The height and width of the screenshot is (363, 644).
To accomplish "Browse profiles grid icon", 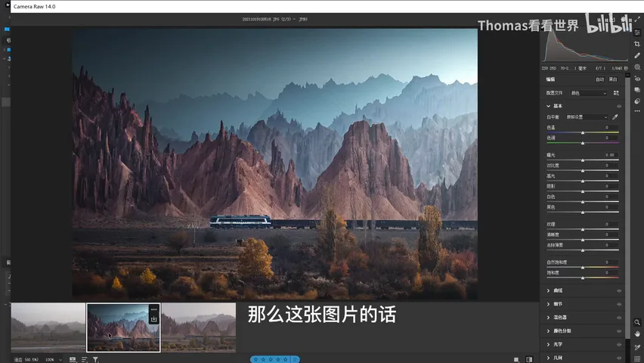I will point(616,93).
